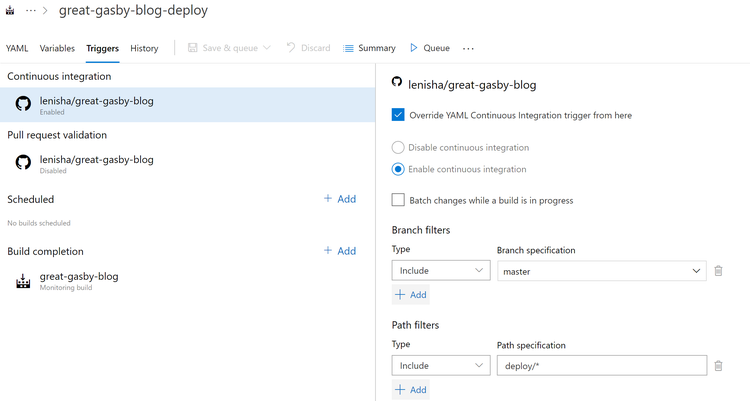Click the Discard undo icon
The width and height of the screenshot is (750, 401).
pyautogui.click(x=291, y=47)
